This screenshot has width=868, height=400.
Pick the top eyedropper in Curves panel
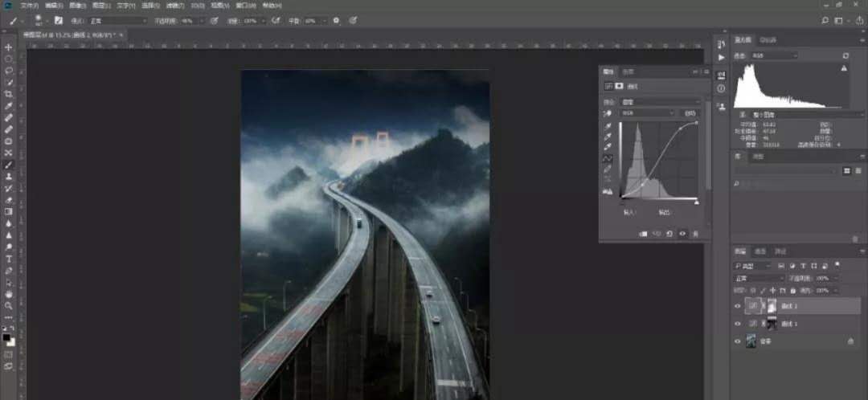click(608, 126)
